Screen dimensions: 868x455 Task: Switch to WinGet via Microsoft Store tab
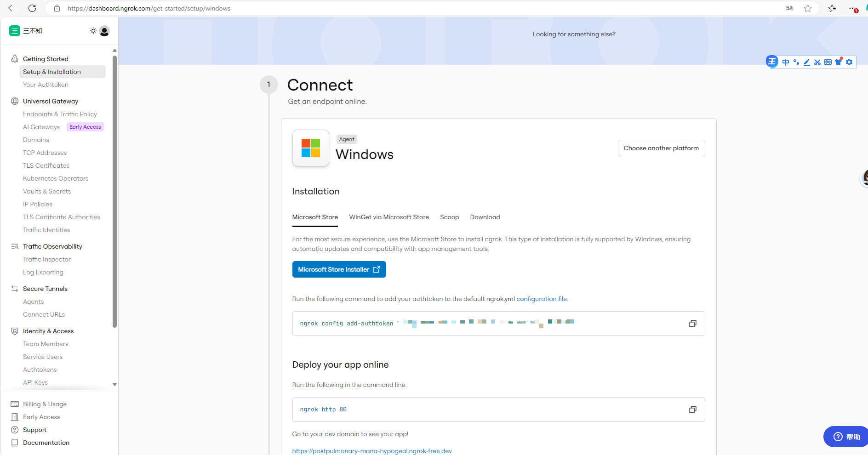(x=389, y=217)
